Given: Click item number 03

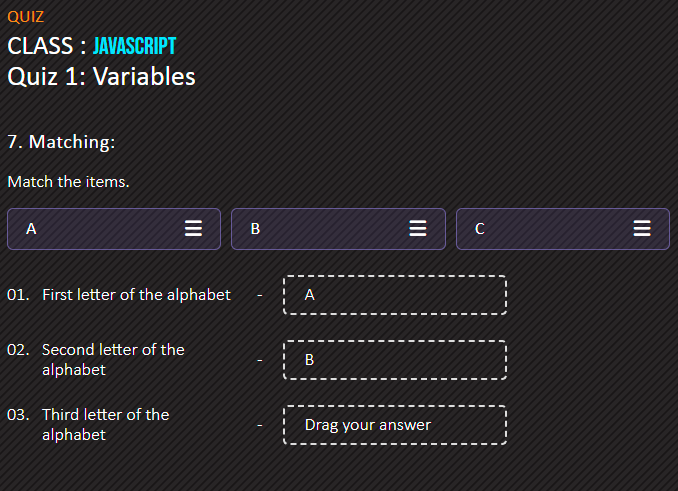Looking at the screenshot, I should (18, 415).
